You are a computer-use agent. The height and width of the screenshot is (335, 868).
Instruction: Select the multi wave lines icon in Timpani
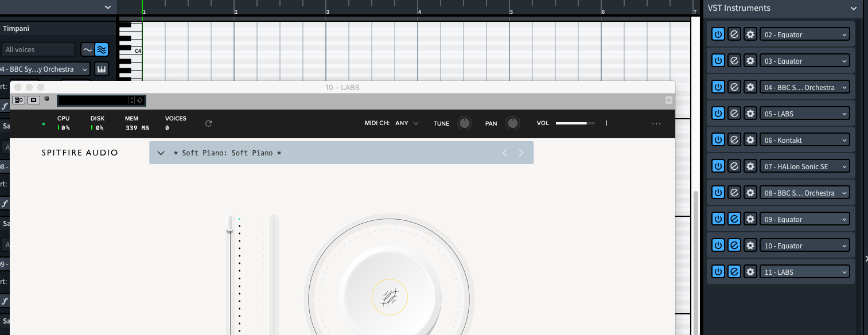tap(101, 50)
